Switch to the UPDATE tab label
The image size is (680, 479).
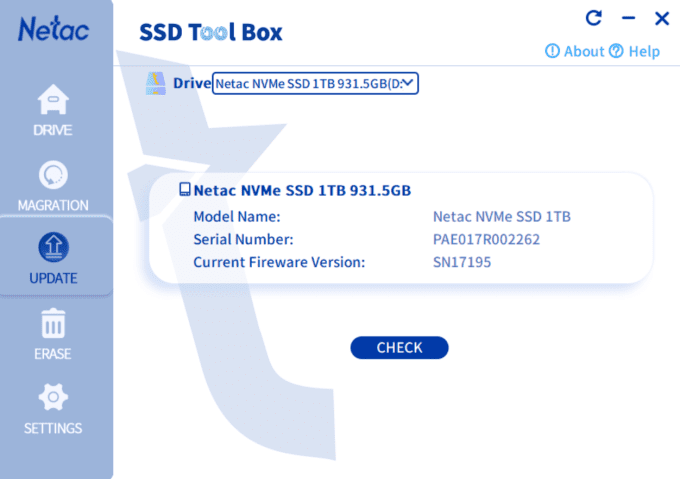click(x=53, y=278)
